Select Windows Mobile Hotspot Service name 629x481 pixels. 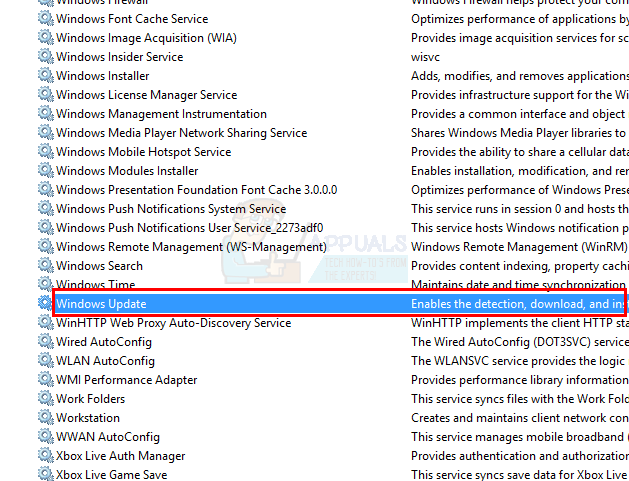144,152
